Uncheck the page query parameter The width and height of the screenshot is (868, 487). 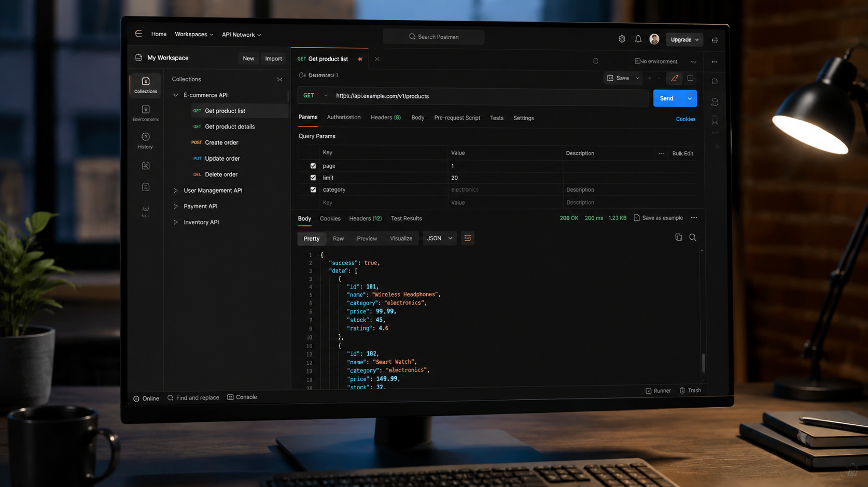(313, 166)
